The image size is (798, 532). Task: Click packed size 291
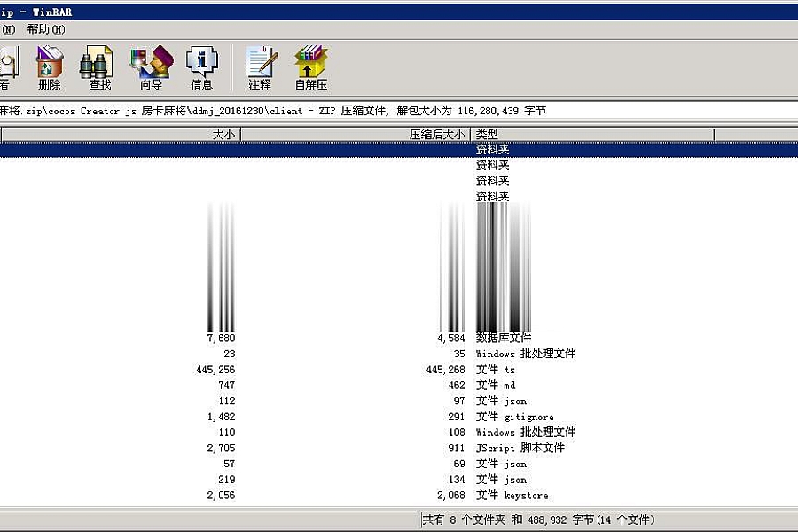(x=457, y=417)
